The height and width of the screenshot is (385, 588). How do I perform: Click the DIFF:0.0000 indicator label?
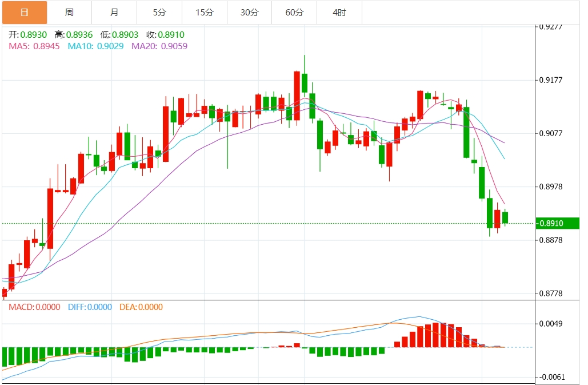(x=90, y=307)
